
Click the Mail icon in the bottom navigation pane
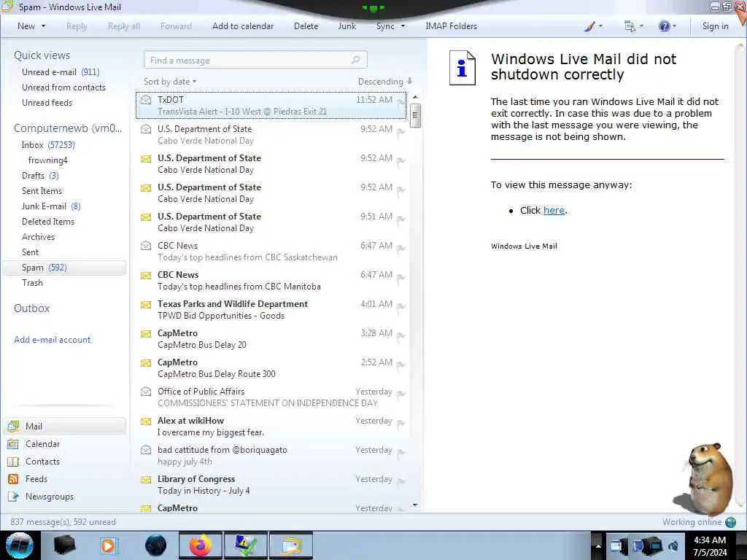coord(13,426)
